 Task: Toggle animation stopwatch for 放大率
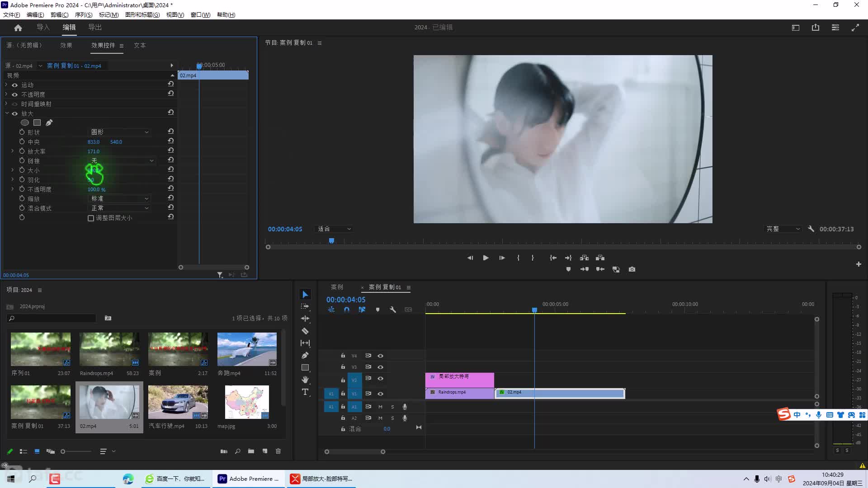(22, 151)
